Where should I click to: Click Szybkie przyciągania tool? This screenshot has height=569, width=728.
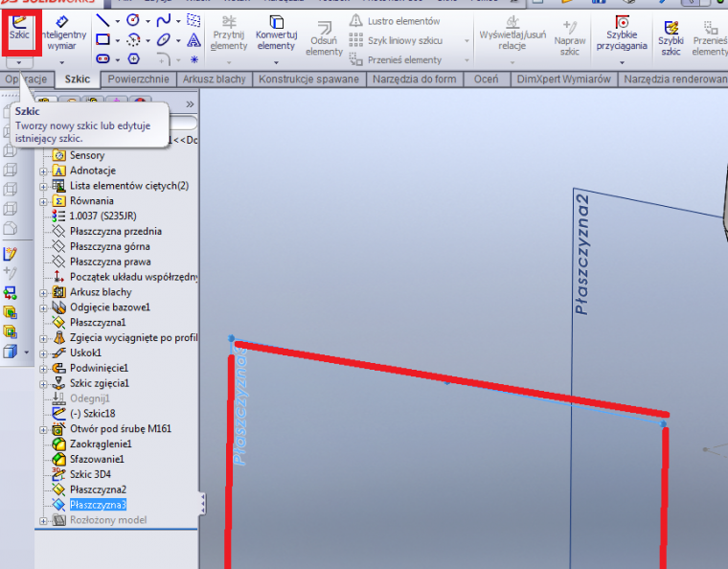[x=622, y=33]
